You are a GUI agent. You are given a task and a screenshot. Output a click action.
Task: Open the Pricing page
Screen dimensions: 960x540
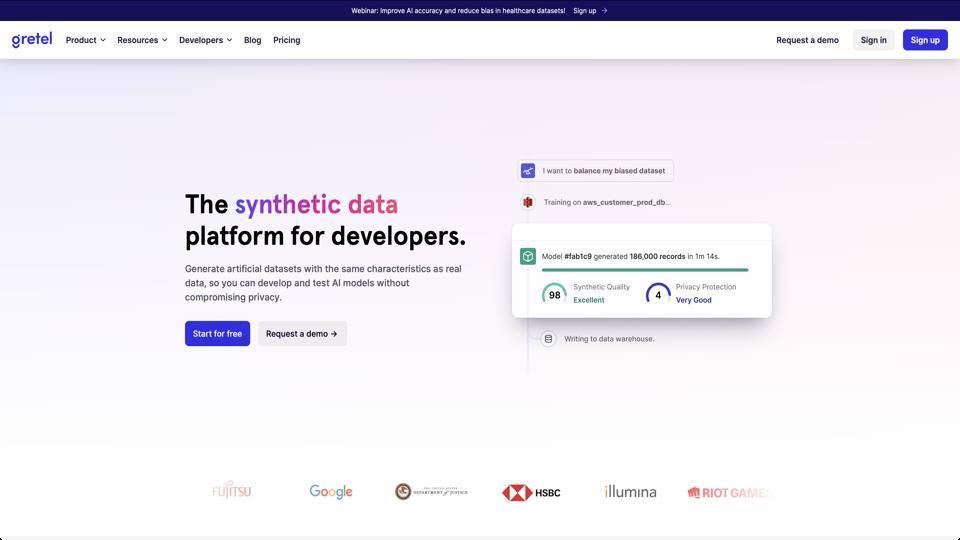[x=287, y=40]
